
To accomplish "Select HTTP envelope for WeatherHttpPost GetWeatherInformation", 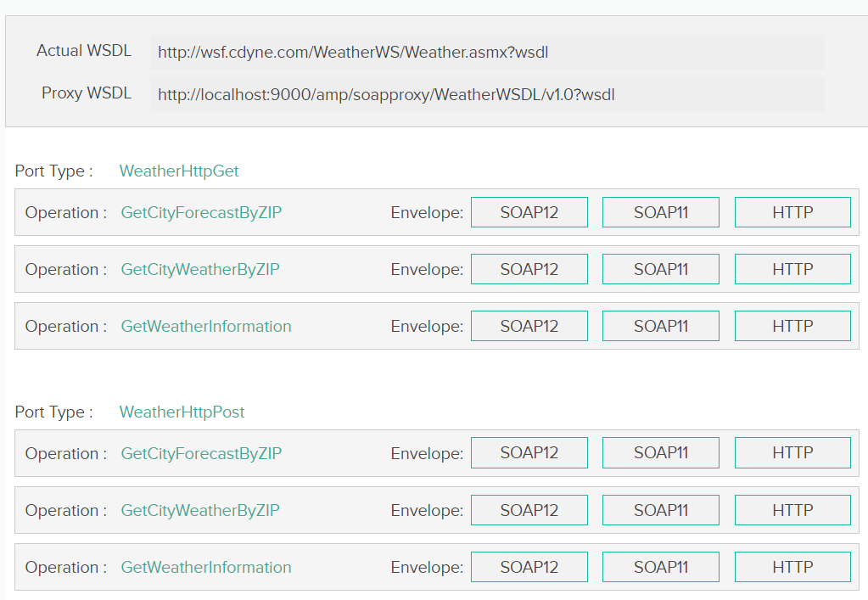I will [x=792, y=567].
